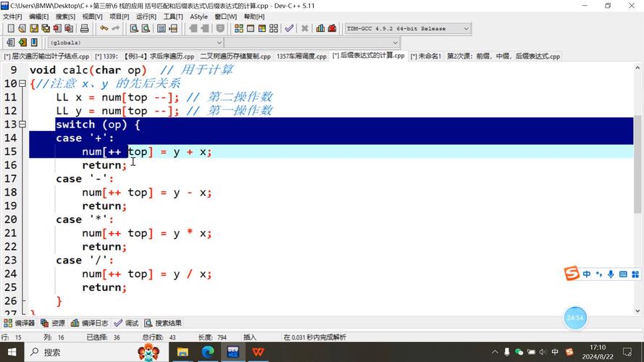Click the Undo arrow icon
644x362 pixels.
[104, 29]
